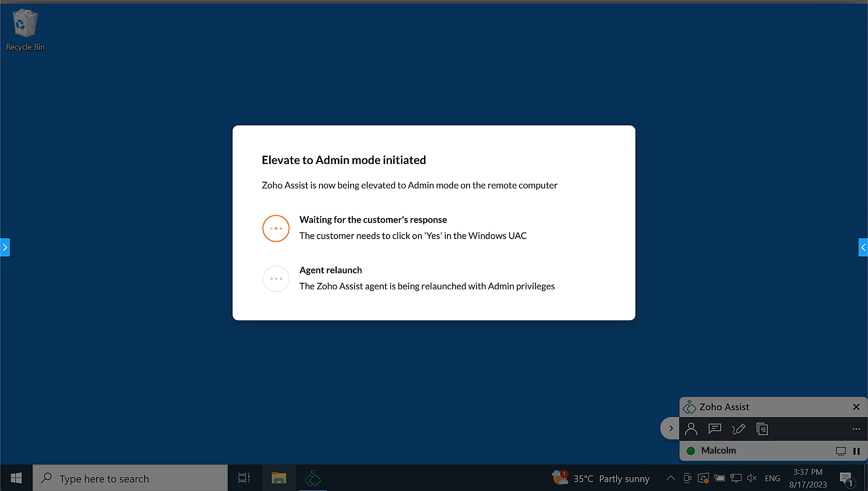Open the participants icon in Zoho Assist panel

pos(691,429)
